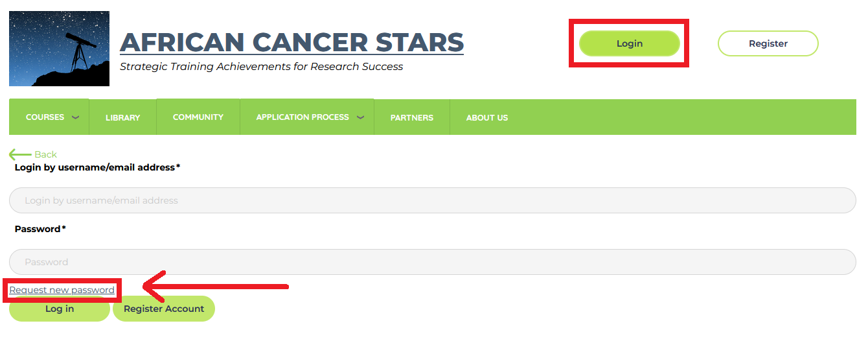The image size is (868, 343).
Task: Open the About Us page
Action: [x=487, y=117]
